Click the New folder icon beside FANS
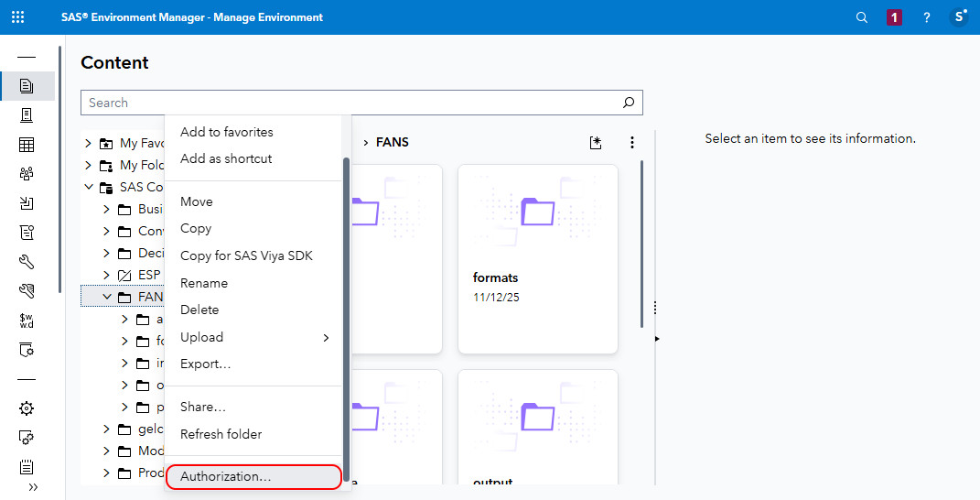This screenshot has height=500, width=980. tap(596, 143)
